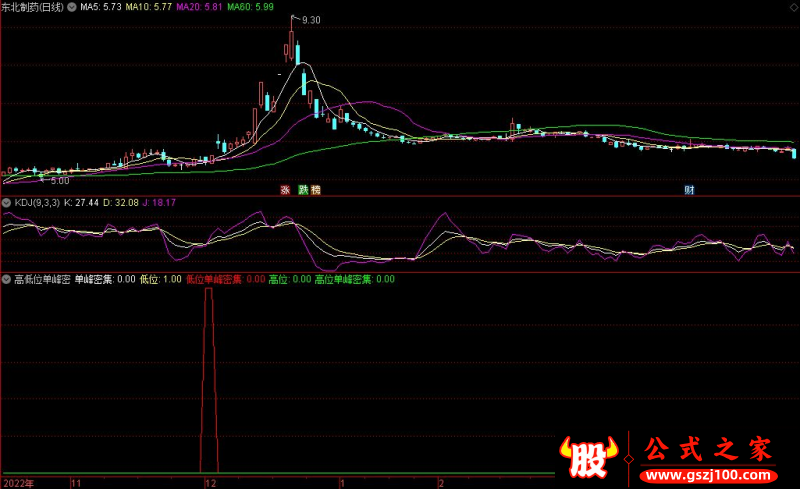
Task: Click the 9.30 peak price flag
Action: tap(310, 20)
